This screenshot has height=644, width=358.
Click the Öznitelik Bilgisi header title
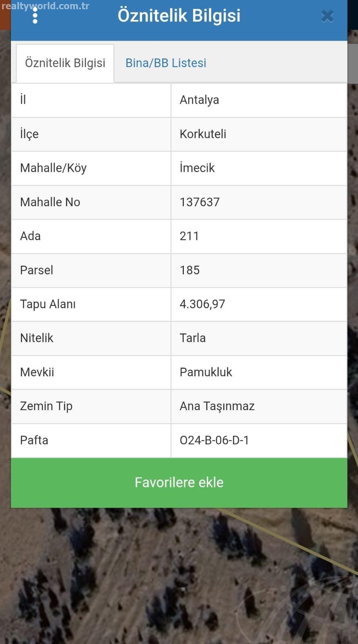click(x=179, y=16)
